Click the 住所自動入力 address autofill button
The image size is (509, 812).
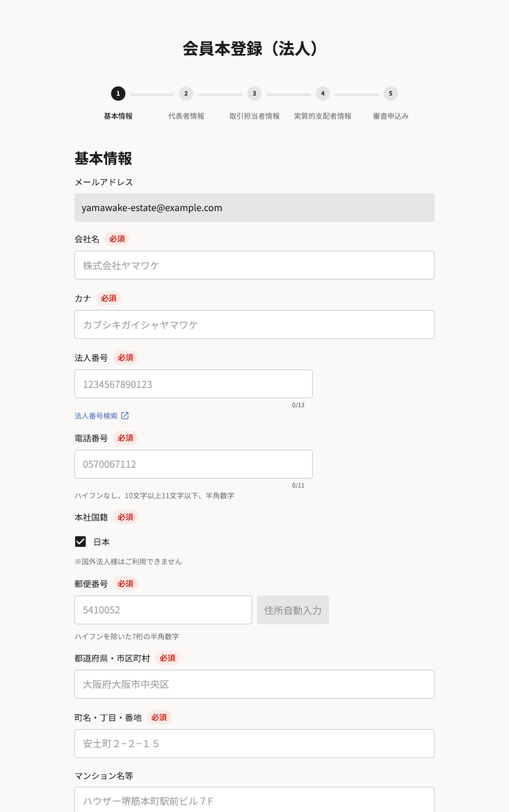(293, 609)
